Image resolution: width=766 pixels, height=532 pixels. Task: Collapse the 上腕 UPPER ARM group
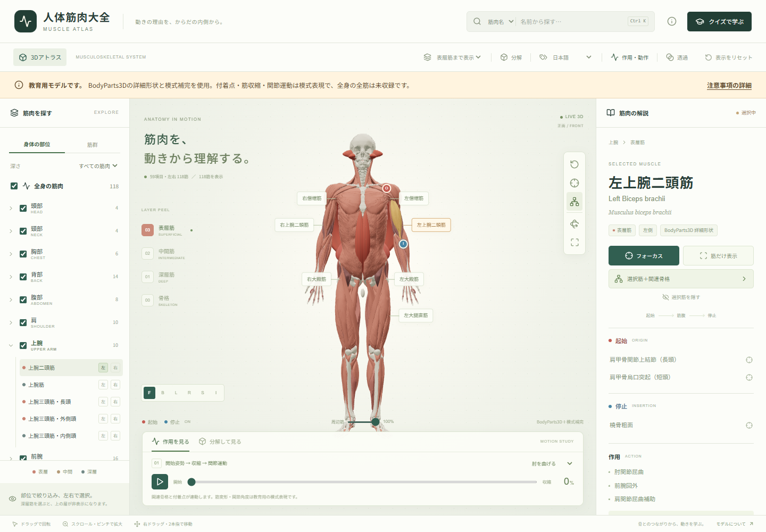11,345
